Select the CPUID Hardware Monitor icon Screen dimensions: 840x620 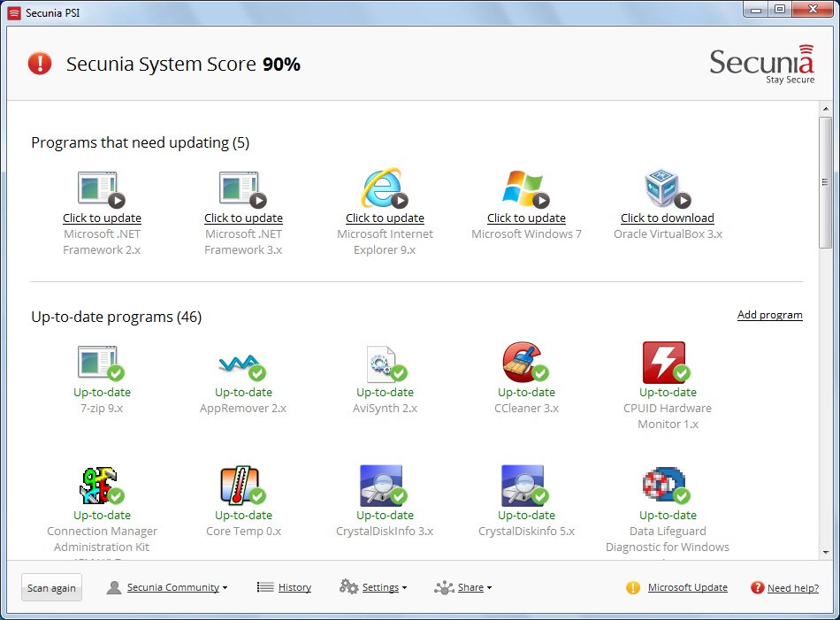[666, 363]
